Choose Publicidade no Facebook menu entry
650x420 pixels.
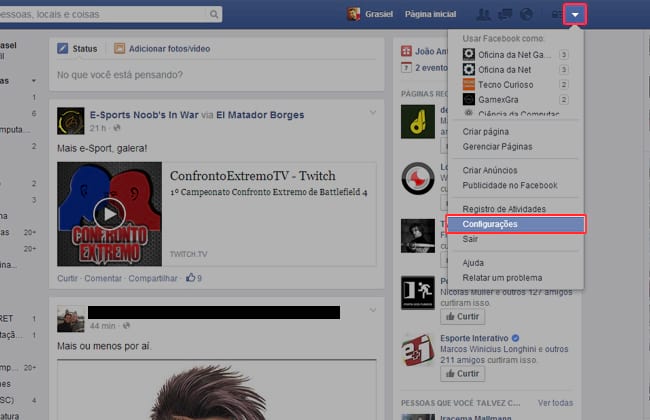(x=510, y=185)
